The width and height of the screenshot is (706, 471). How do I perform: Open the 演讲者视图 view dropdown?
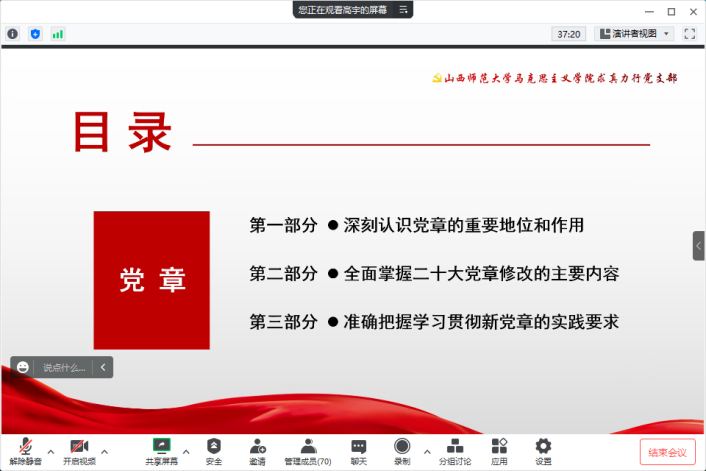click(x=634, y=34)
